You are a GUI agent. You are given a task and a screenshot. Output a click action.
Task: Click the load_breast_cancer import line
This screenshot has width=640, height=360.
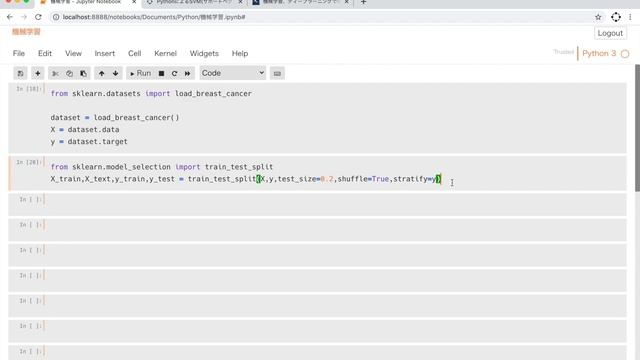(x=151, y=93)
